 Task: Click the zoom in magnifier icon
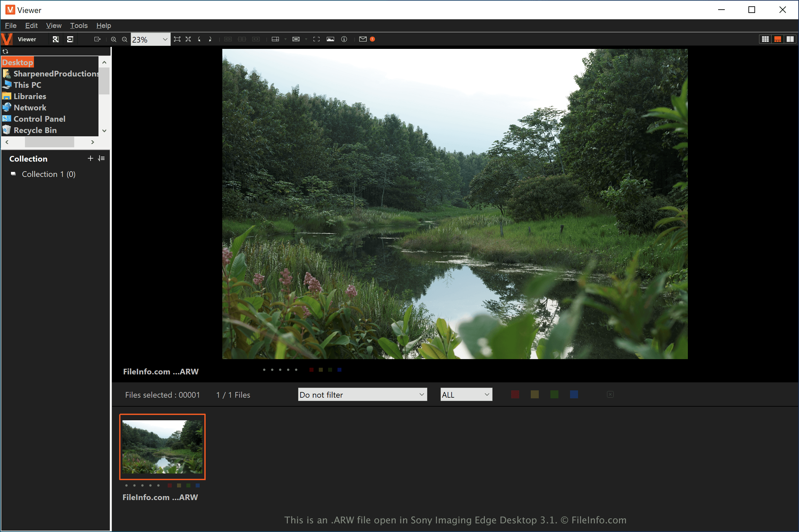(113, 39)
